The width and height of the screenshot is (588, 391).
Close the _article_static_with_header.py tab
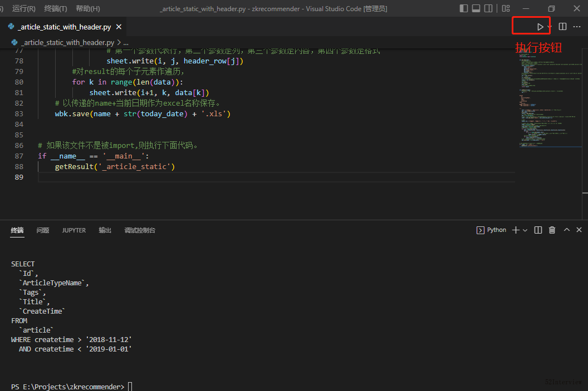[119, 27]
